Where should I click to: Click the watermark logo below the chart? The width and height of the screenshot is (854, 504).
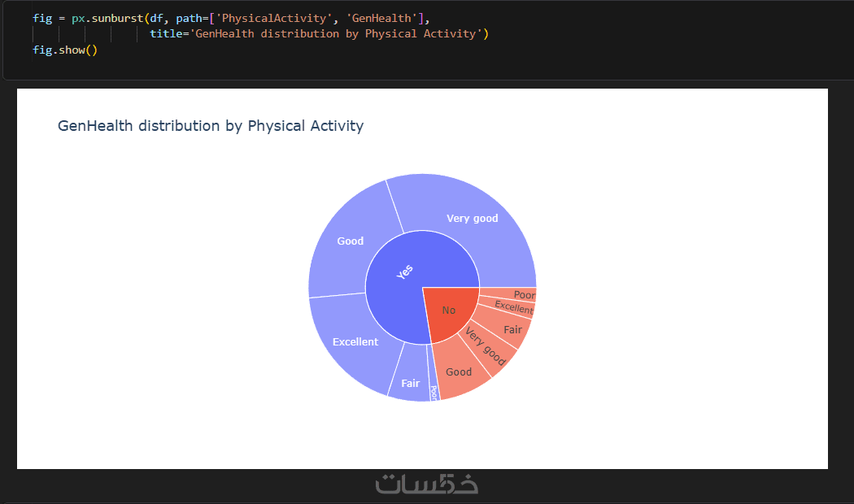426,484
